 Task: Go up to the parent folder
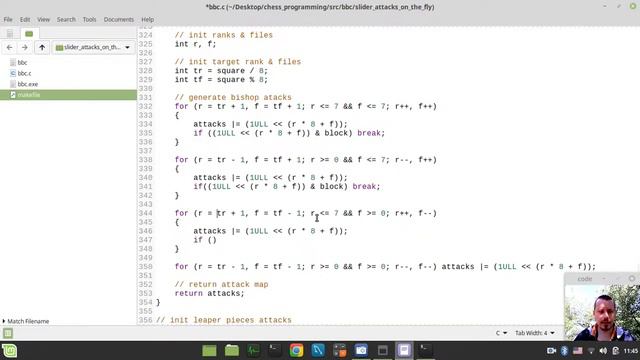[42, 47]
